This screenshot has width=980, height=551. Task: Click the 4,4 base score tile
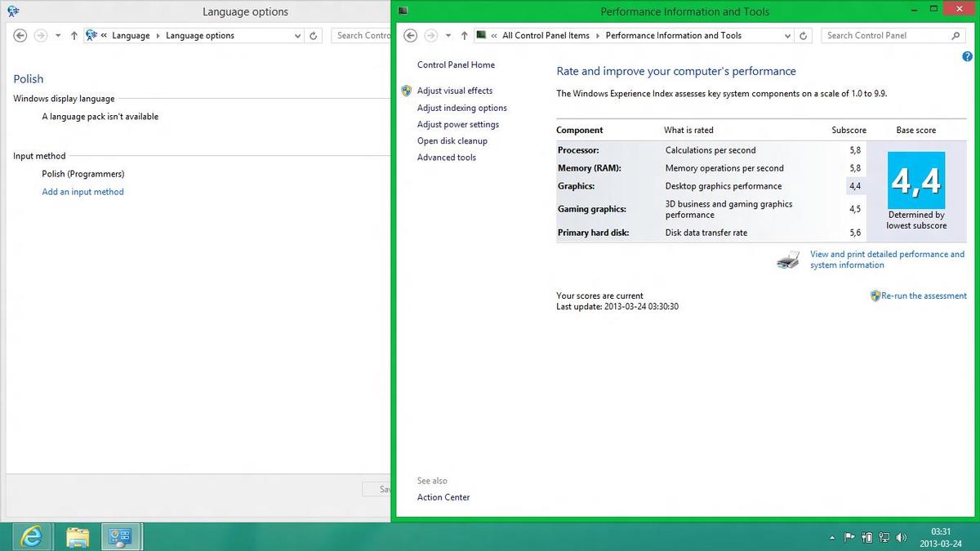[x=916, y=181]
